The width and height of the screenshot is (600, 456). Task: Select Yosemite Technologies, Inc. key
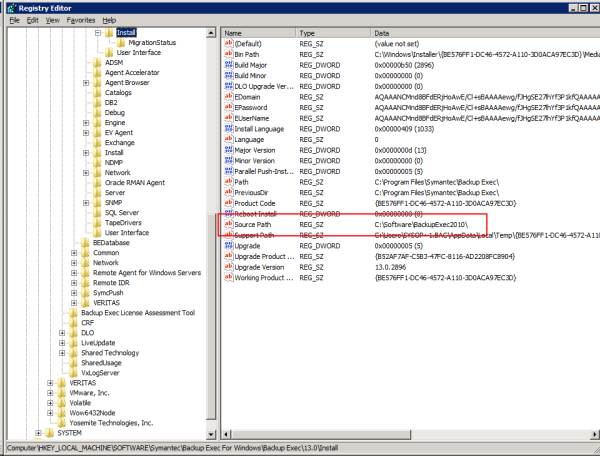click(x=111, y=423)
